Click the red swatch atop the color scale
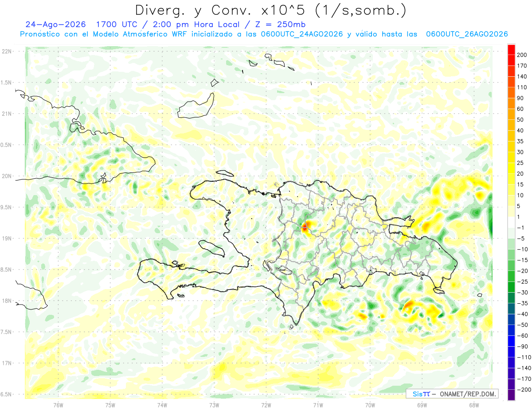This screenshot has height=411, width=532. tap(511, 50)
